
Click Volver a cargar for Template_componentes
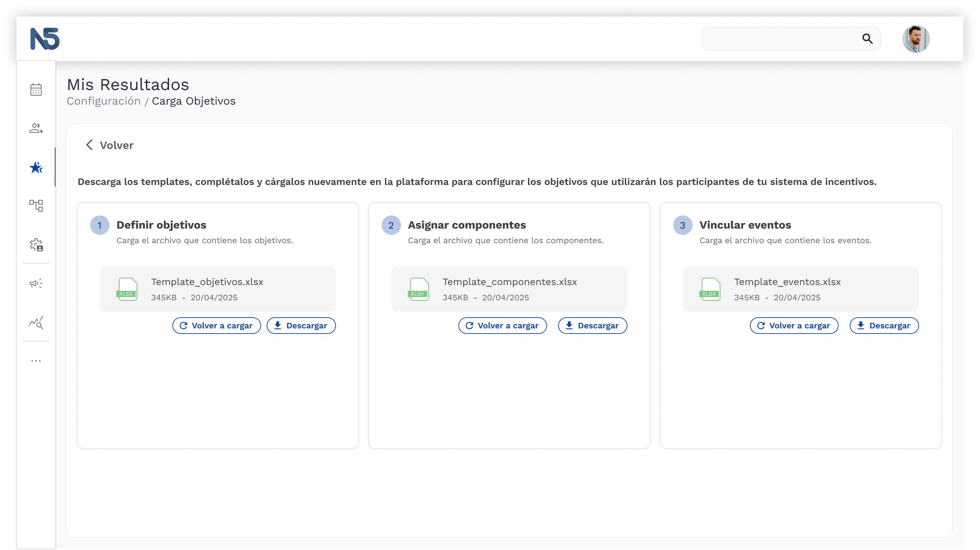pos(502,326)
